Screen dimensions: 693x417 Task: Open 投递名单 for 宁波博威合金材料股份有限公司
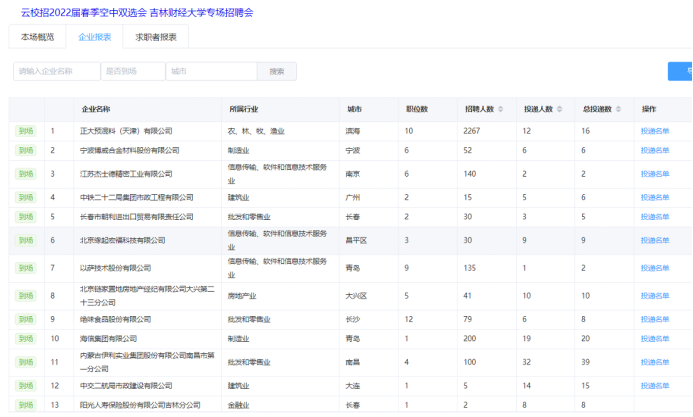[x=655, y=151]
